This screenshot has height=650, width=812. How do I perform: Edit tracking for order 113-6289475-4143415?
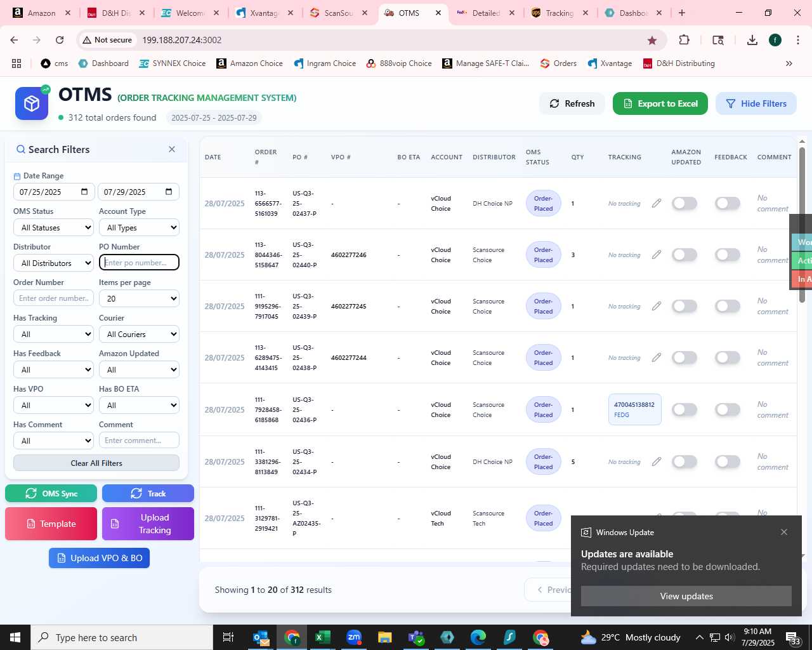click(657, 357)
